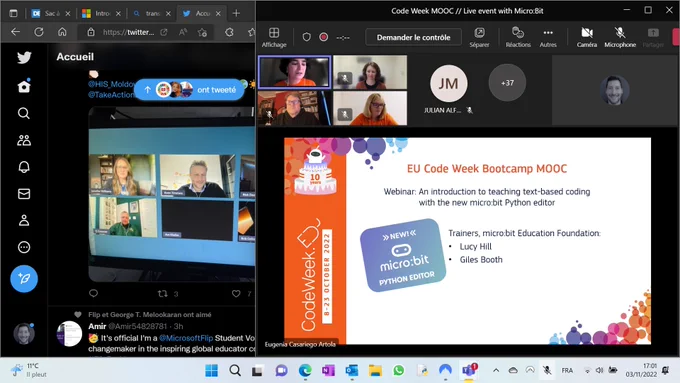680x383 pixels.
Task: Click the red recording indicator in Teams
Action: (324, 37)
